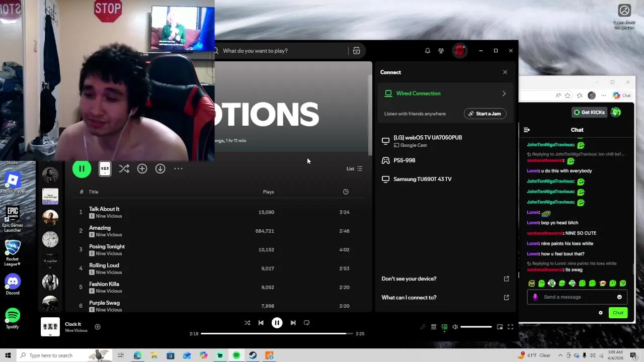The image size is (644, 362).
Task: Add page to Edge favorites with star
Action: coord(568,96)
